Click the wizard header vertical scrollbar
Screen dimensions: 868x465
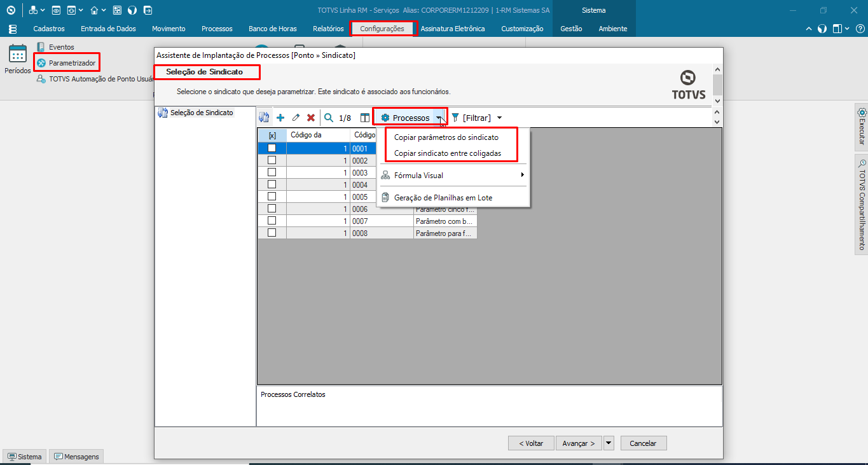[x=717, y=85]
